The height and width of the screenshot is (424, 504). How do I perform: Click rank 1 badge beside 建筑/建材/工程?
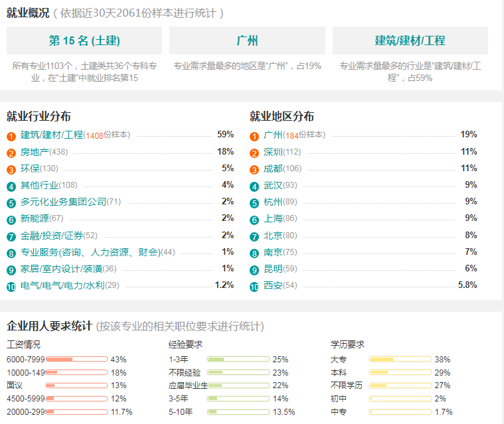(x=11, y=137)
